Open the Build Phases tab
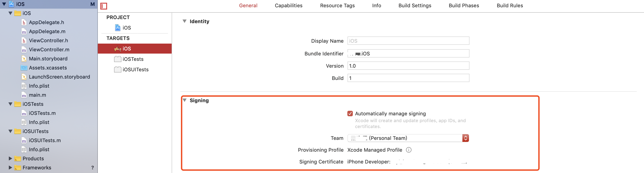This screenshot has height=173, width=644. 464,5
